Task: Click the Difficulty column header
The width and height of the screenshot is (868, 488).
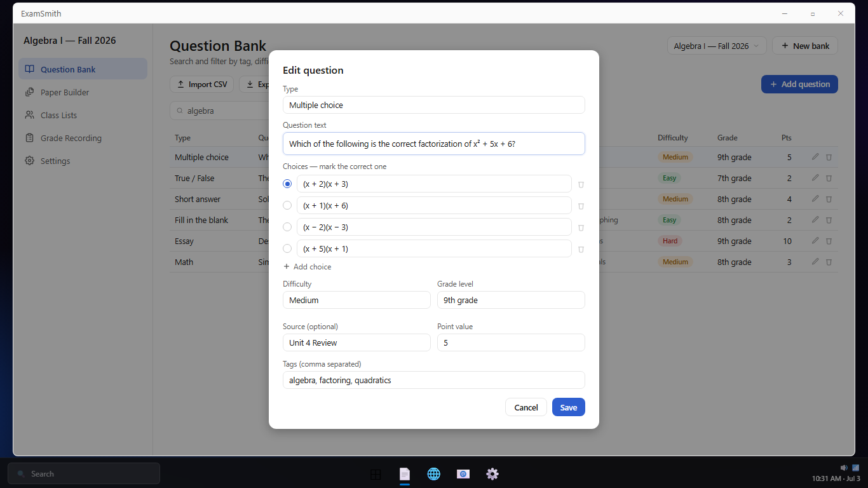Action: pyautogui.click(x=673, y=138)
